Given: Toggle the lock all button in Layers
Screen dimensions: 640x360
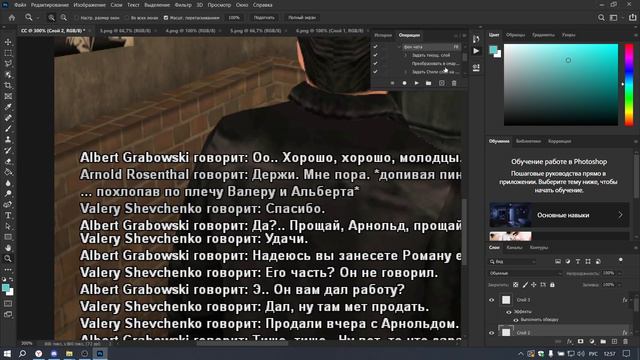Looking at the screenshot, I should 552,285.
